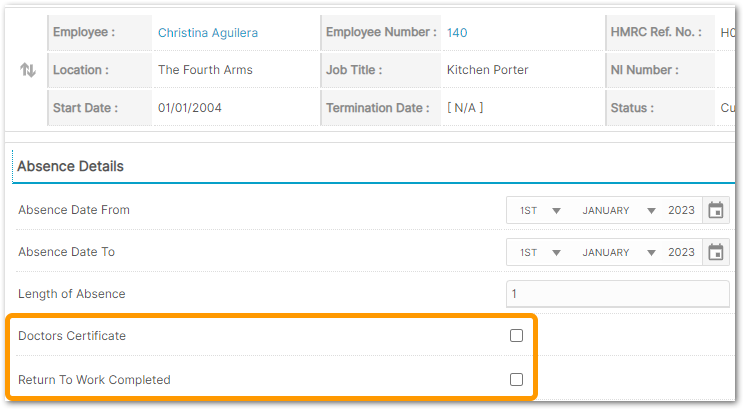Open calendar picker for Absence Date To

pos(716,252)
